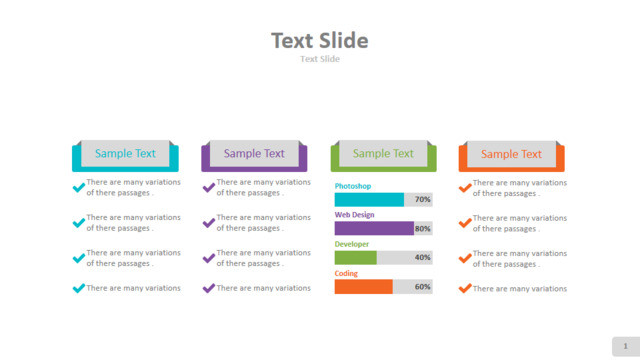The width and height of the screenshot is (640, 360).
Task: Click the Developer 40% progress bar
Action: click(x=384, y=258)
